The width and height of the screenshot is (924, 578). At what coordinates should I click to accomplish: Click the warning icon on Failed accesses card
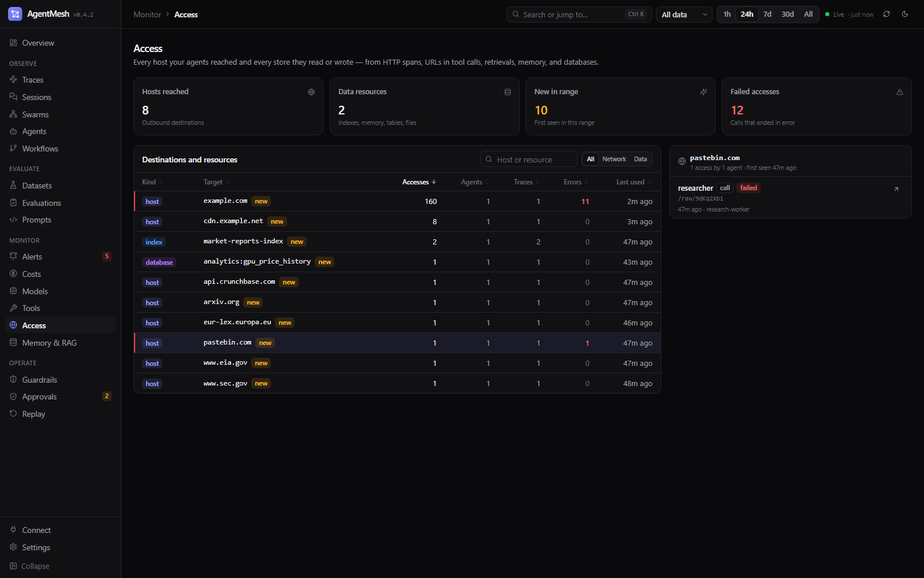point(900,92)
